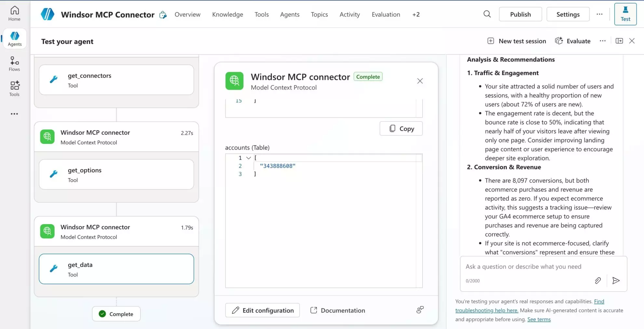The height and width of the screenshot is (329, 644).
Task: Toggle the side panel layout icon
Action: pyautogui.click(x=619, y=41)
